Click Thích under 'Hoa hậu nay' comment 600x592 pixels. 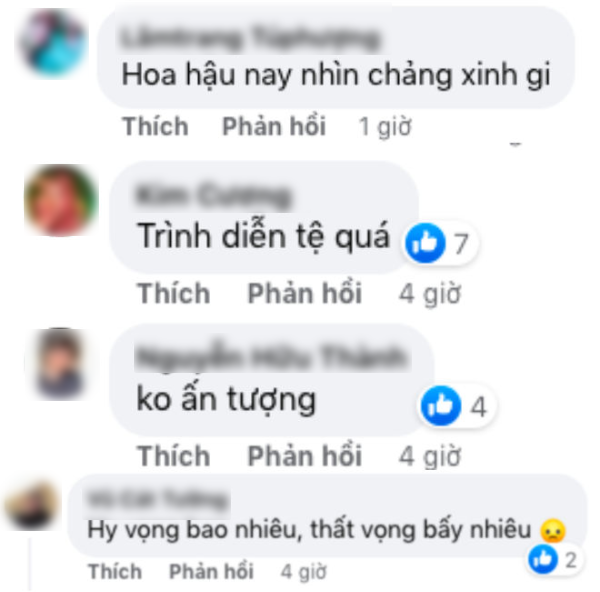[155, 126]
